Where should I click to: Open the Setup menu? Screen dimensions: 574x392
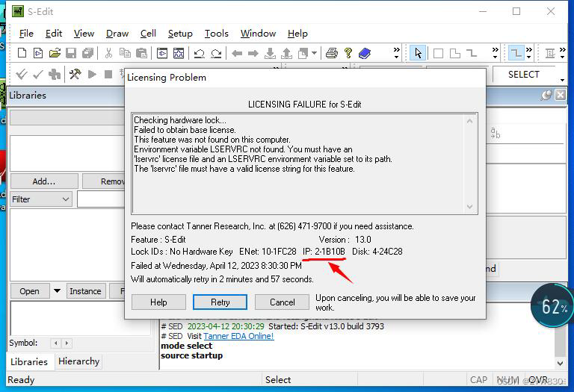tap(180, 34)
